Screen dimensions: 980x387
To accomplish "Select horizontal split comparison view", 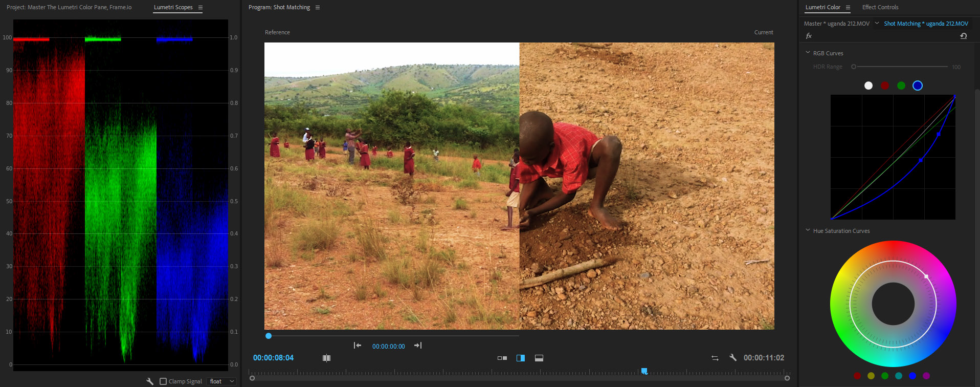I will coord(539,358).
